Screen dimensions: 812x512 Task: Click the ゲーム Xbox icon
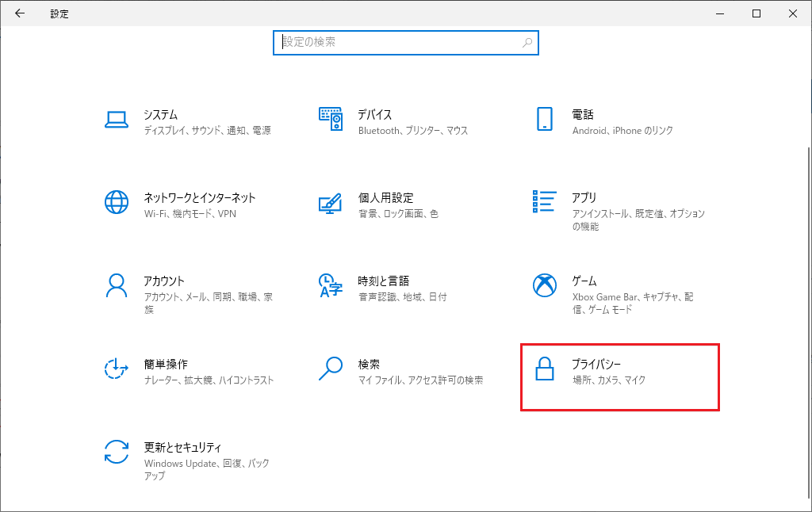pyautogui.click(x=544, y=285)
